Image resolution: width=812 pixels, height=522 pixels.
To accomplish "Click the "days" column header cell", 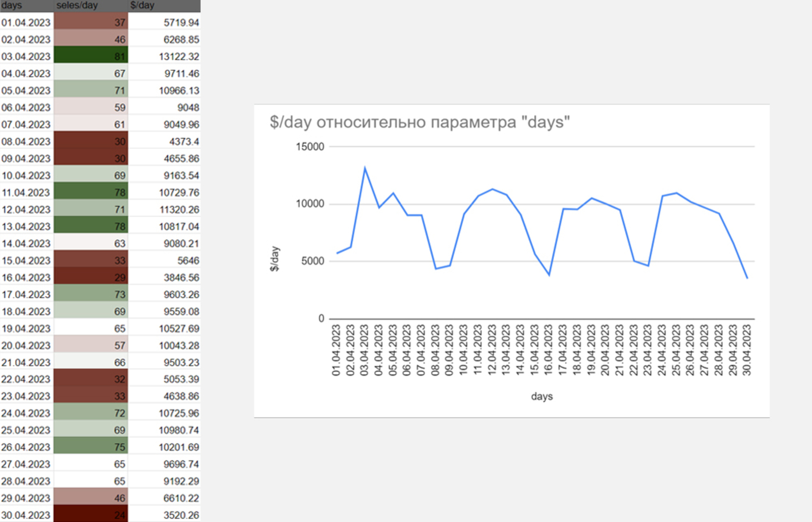I will [26, 5].
